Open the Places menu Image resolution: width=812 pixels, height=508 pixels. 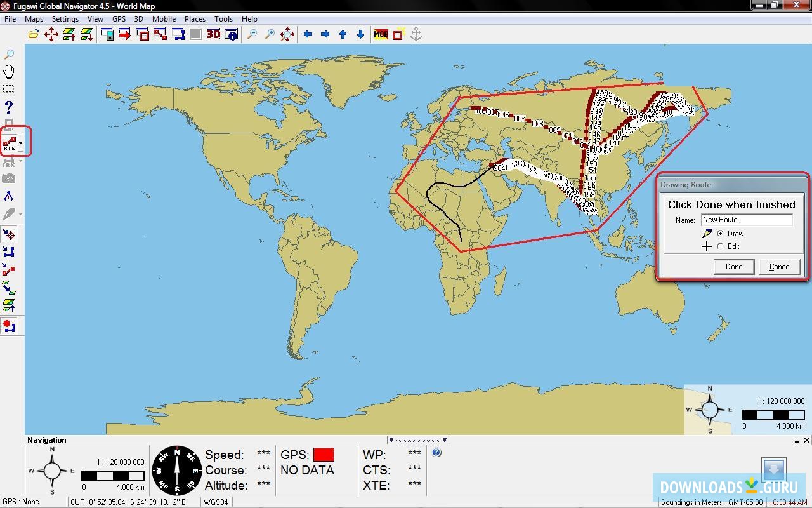[x=195, y=19]
